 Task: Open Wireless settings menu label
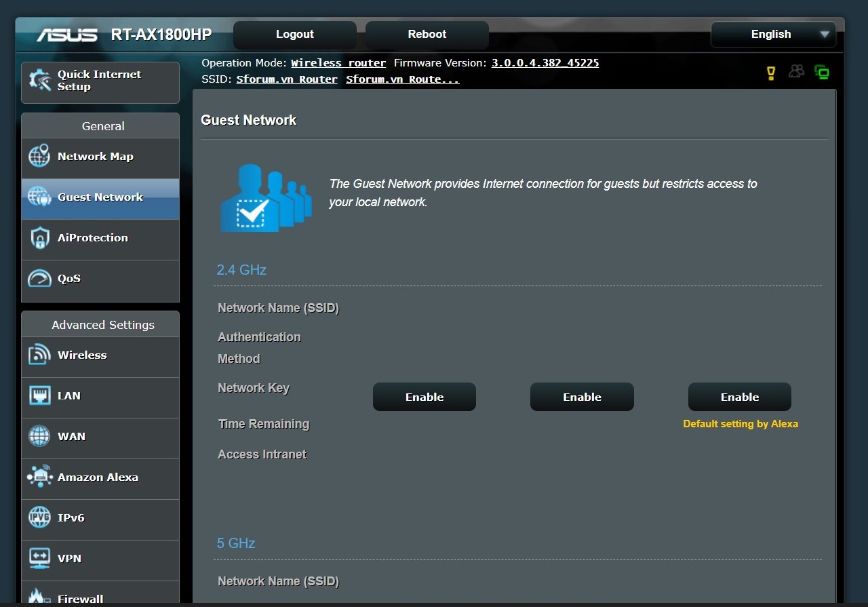click(82, 355)
